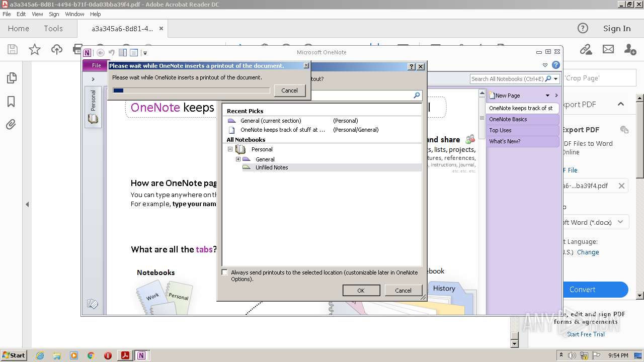Click Start Free Trial link

586,334
